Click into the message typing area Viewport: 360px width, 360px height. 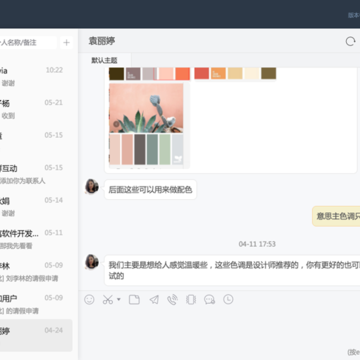pos(219,327)
